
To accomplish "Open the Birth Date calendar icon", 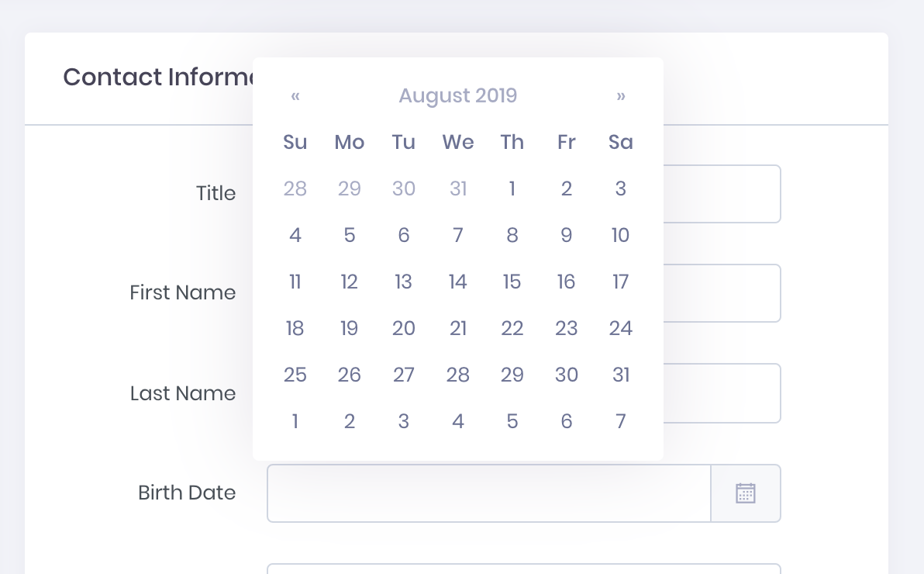I will (746, 493).
